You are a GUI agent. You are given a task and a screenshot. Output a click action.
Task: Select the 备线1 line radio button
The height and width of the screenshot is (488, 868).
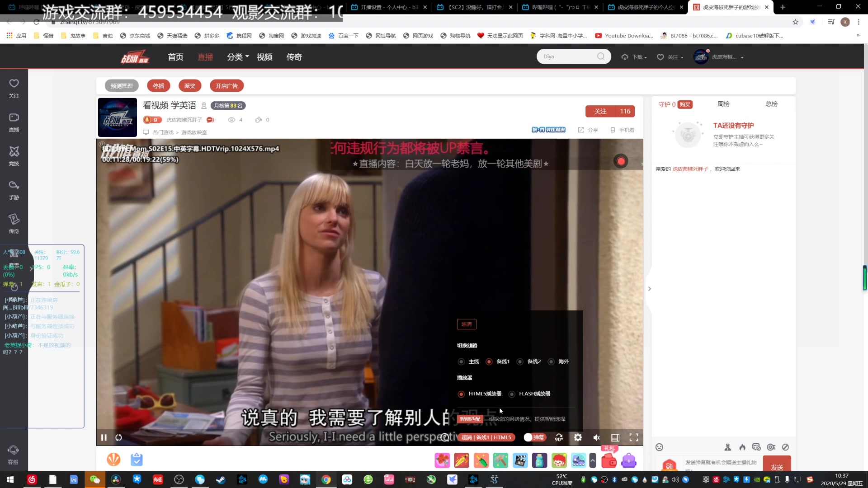489,361
